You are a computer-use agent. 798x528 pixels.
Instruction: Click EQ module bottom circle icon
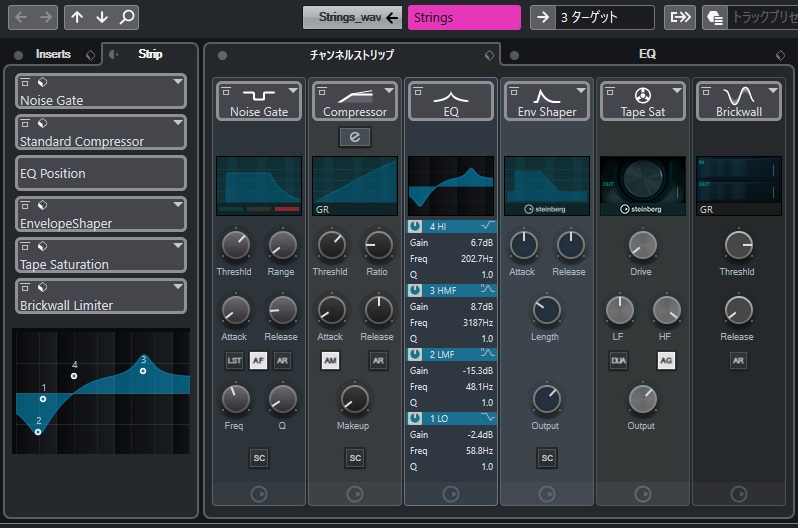[x=451, y=494]
